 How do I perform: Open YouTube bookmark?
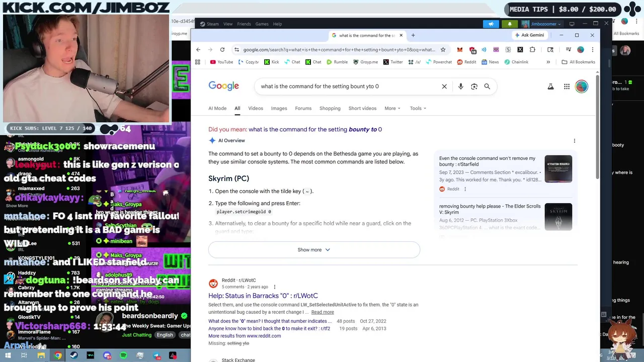tap(221, 62)
